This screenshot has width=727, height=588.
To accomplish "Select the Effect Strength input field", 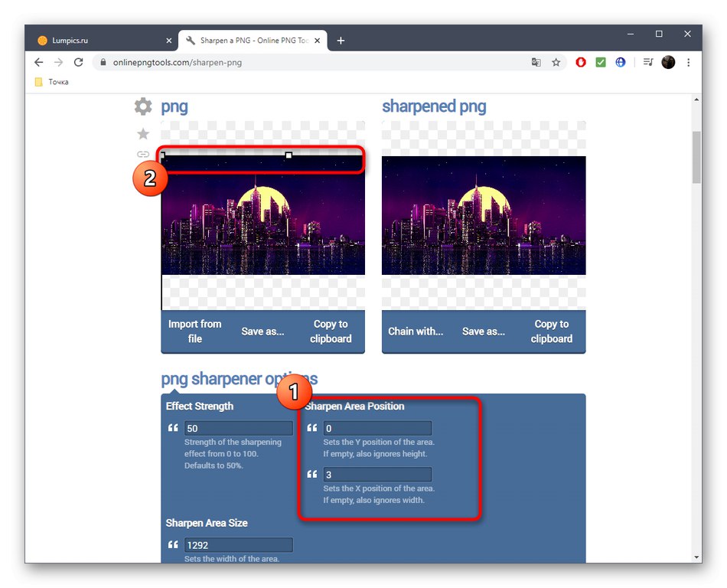I will pos(237,428).
